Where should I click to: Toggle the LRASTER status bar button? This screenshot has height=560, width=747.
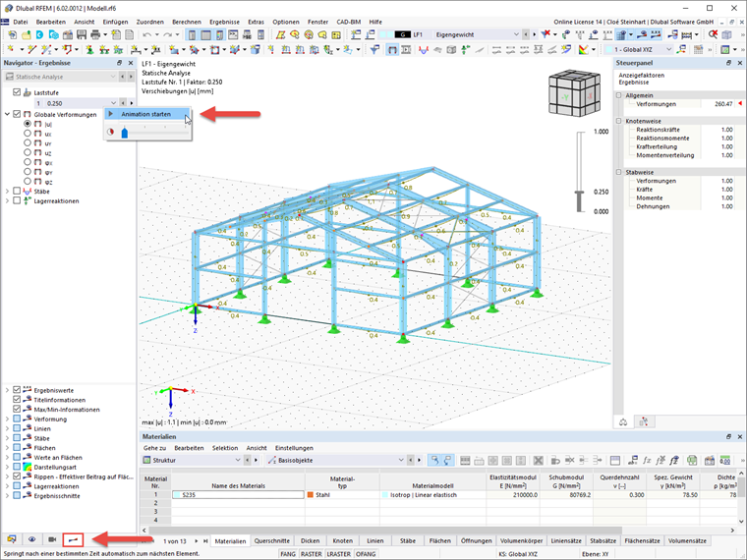(339, 554)
